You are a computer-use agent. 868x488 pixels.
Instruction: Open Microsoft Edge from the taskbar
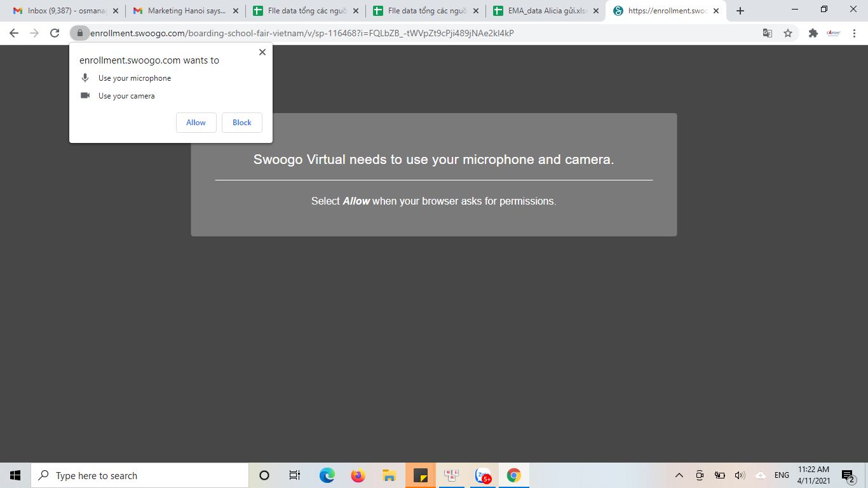click(x=327, y=475)
